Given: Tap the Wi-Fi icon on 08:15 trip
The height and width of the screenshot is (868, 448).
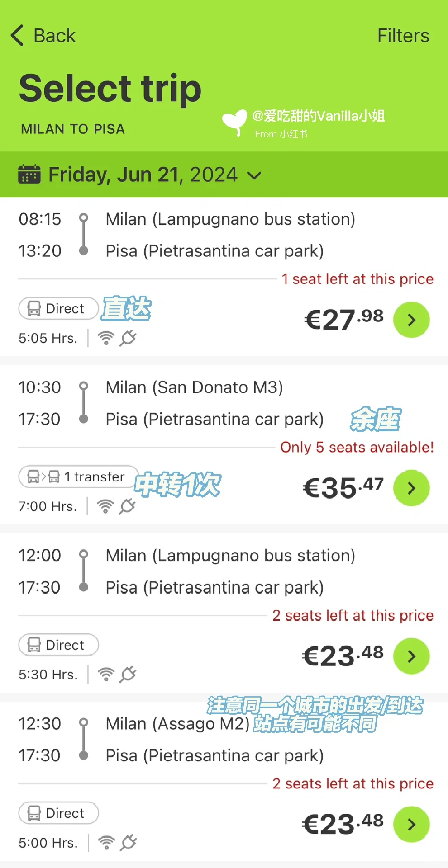Looking at the screenshot, I should coord(106,338).
